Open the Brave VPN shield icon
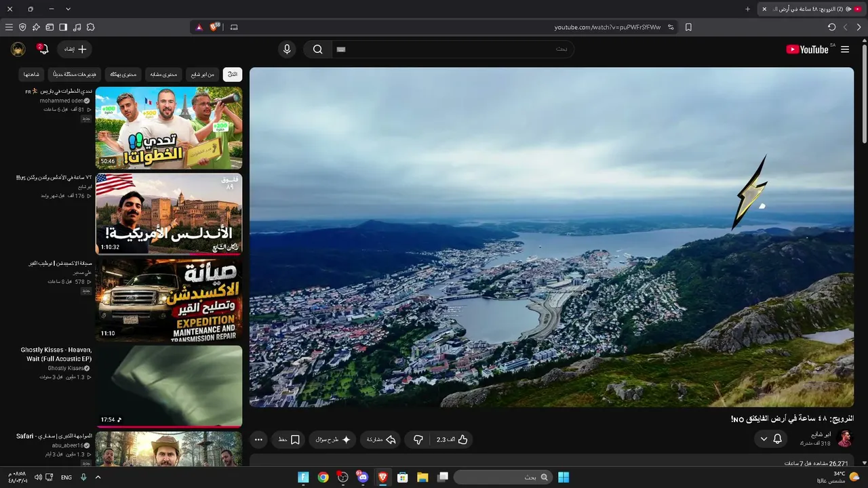 coord(22,27)
